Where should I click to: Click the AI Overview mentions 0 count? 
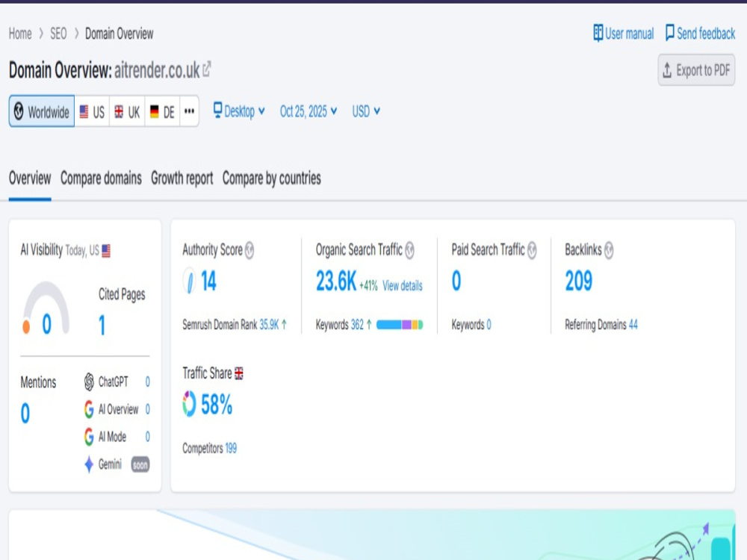click(x=148, y=409)
